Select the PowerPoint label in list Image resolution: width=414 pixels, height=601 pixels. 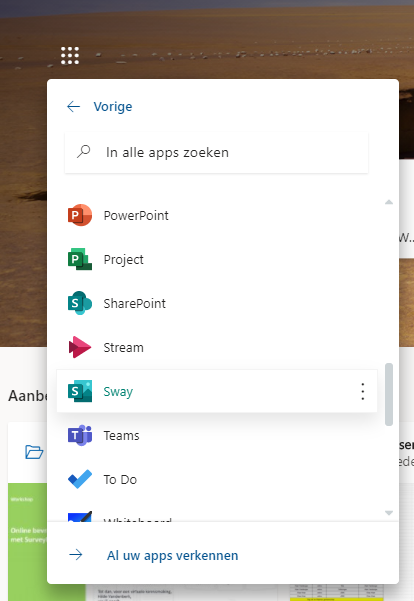click(x=136, y=216)
